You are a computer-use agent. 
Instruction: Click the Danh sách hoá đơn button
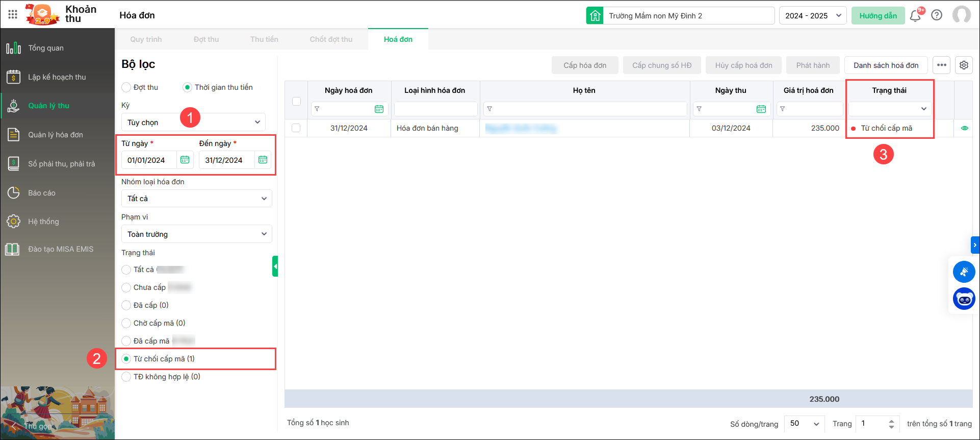click(x=886, y=65)
